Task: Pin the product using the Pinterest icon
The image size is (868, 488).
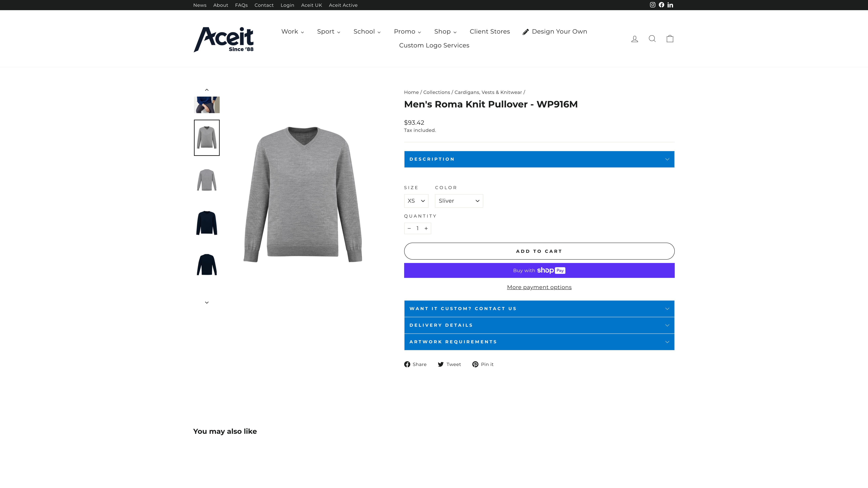Action: coord(475,364)
